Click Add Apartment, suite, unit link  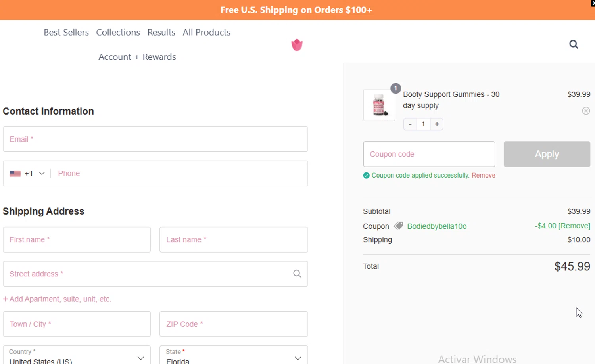coord(57,299)
